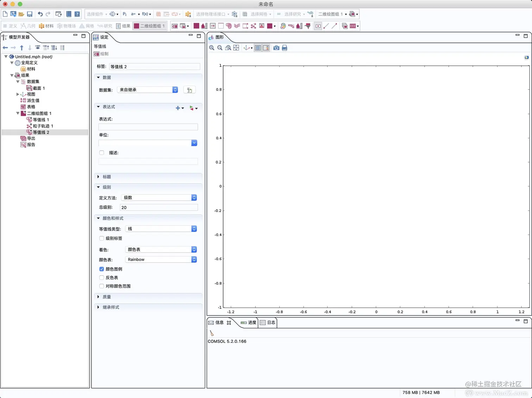
Task: Open the 材料 ribbon tab
Action: [46, 26]
